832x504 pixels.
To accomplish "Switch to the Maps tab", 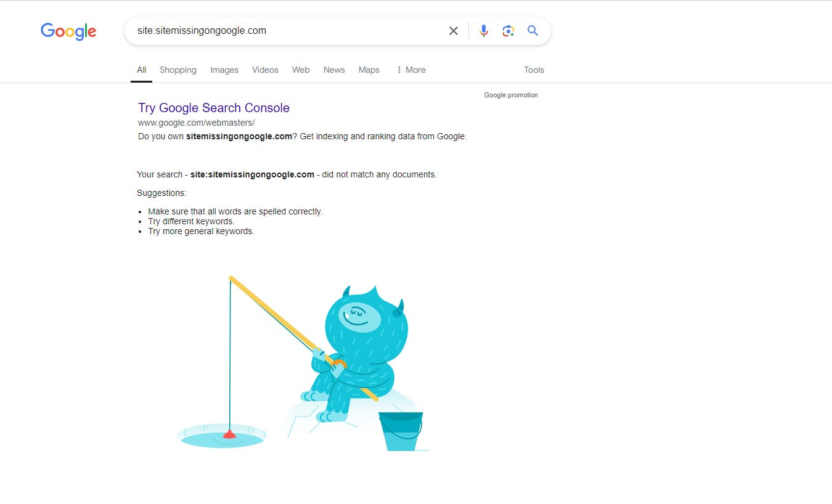I will pos(369,70).
